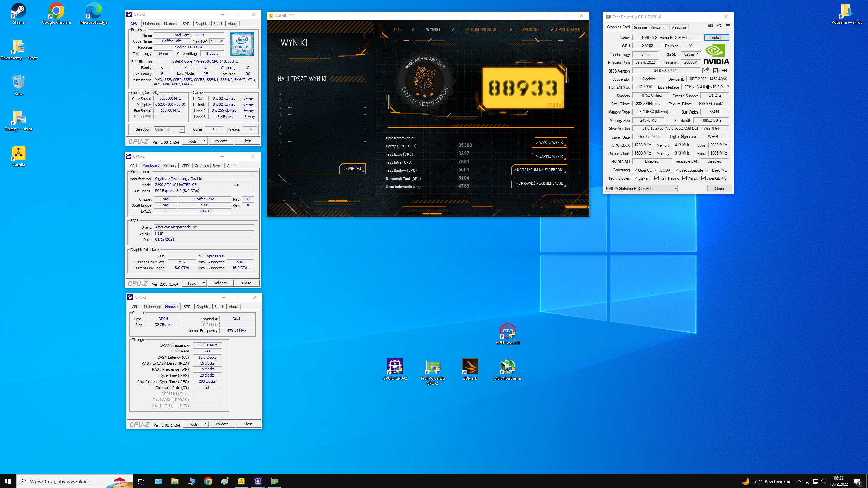Click the bus interface question mark icon
The width and height of the screenshot is (868, 488).
tap(728, 87)
